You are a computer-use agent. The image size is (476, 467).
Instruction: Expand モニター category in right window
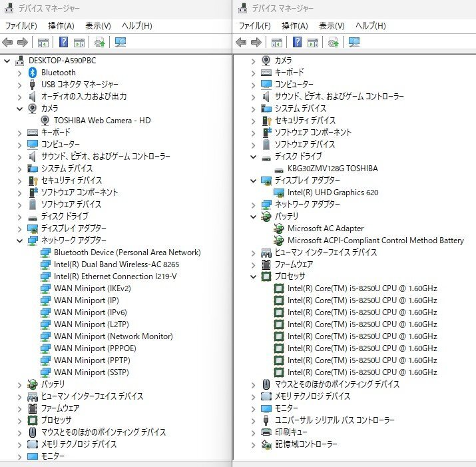click(254, 408)
